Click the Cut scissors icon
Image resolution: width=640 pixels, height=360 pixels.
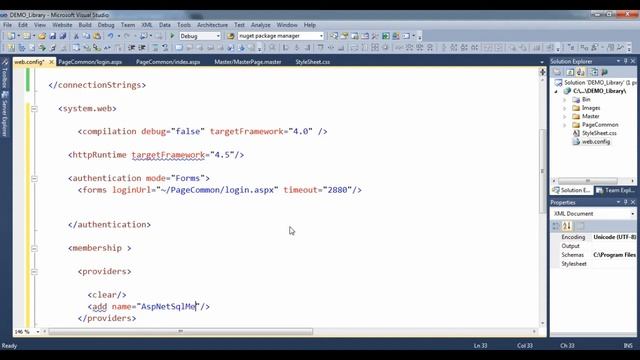click(76, 36)
